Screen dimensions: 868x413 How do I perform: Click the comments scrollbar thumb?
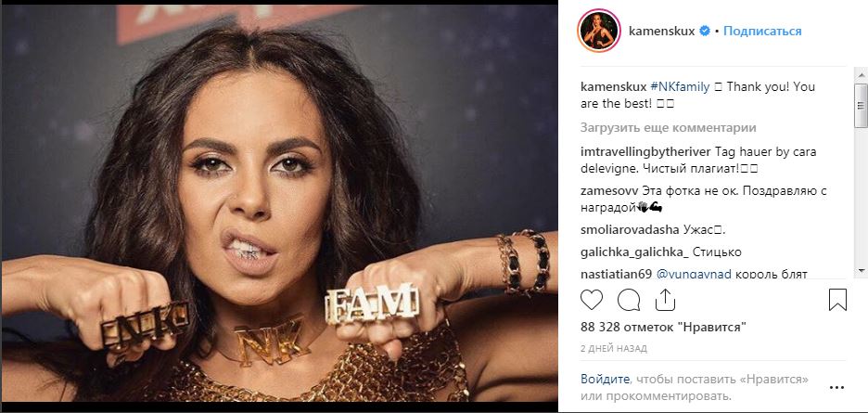861,106
